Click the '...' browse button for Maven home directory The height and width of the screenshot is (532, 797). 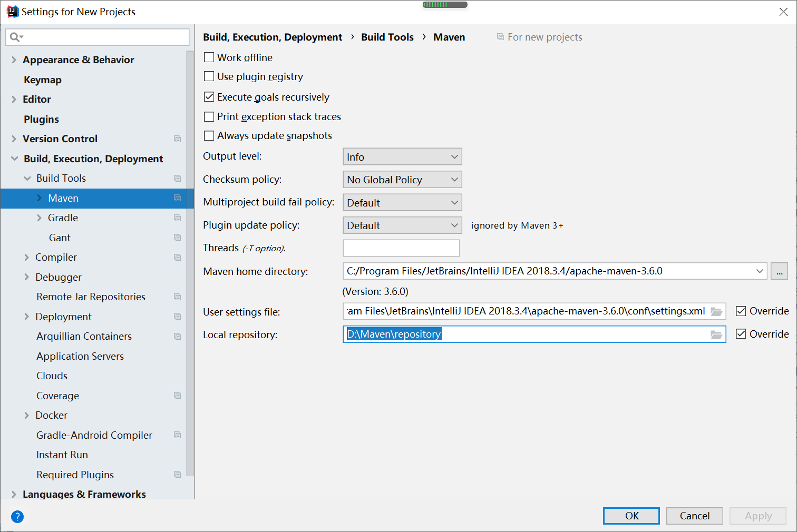click(779, 271)
